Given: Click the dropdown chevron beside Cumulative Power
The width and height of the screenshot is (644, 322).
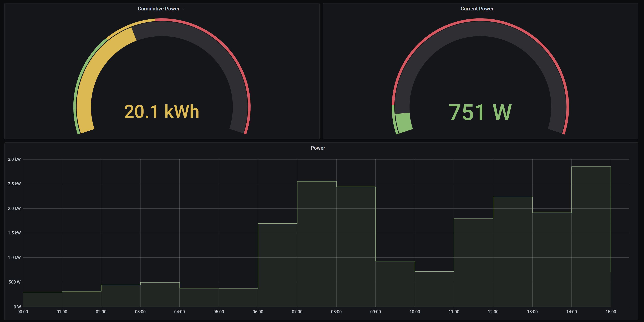Looking at the screenshot, I should click(x=183, y=9).
